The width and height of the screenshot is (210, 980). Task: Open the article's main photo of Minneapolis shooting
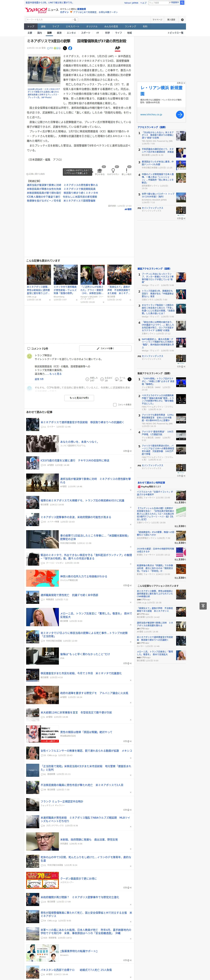coord(44,71)
